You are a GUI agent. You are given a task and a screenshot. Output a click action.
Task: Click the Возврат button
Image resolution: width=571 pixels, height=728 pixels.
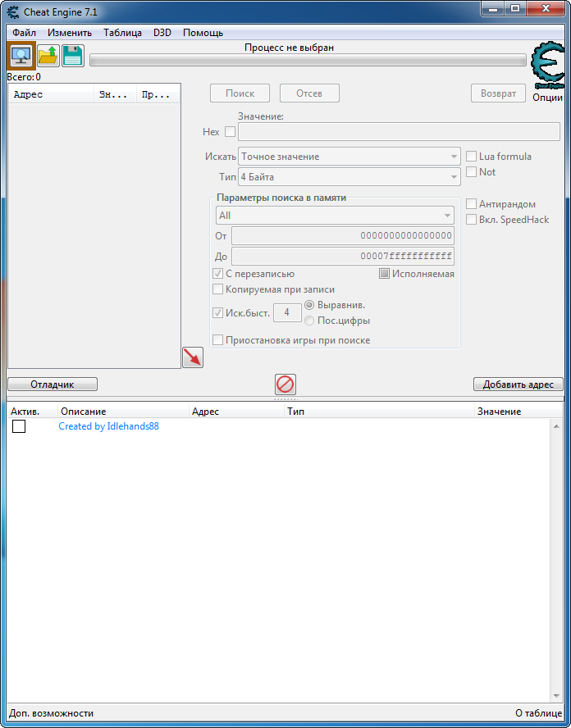(x=498, y=93)
